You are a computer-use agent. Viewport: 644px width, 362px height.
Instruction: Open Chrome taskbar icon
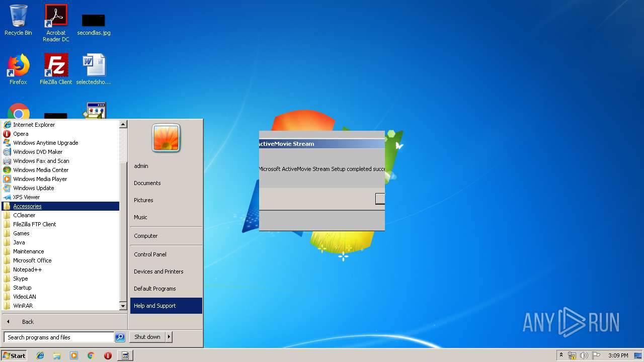pos(91,355)
